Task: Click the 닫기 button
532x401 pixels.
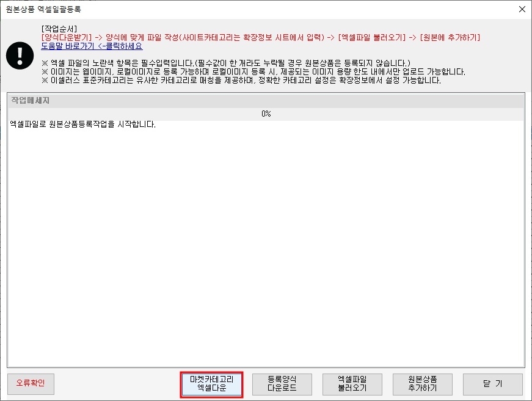Action: click(x=493, y=384)
